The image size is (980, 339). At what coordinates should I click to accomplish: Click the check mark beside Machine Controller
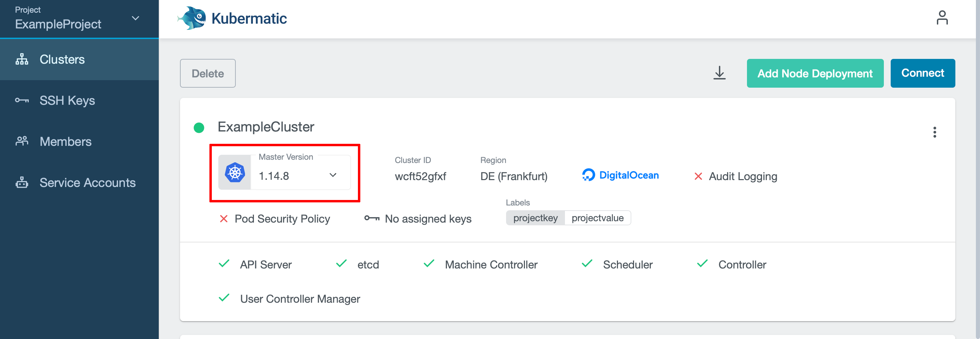(x=429, y=264)
